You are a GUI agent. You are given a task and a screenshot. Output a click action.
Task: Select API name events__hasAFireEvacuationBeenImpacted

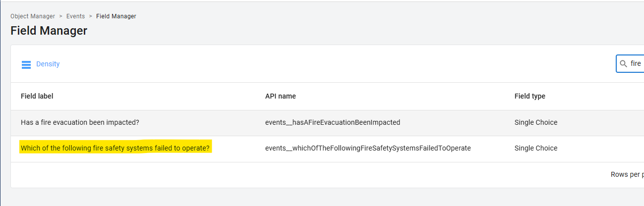tap(332, 122)
